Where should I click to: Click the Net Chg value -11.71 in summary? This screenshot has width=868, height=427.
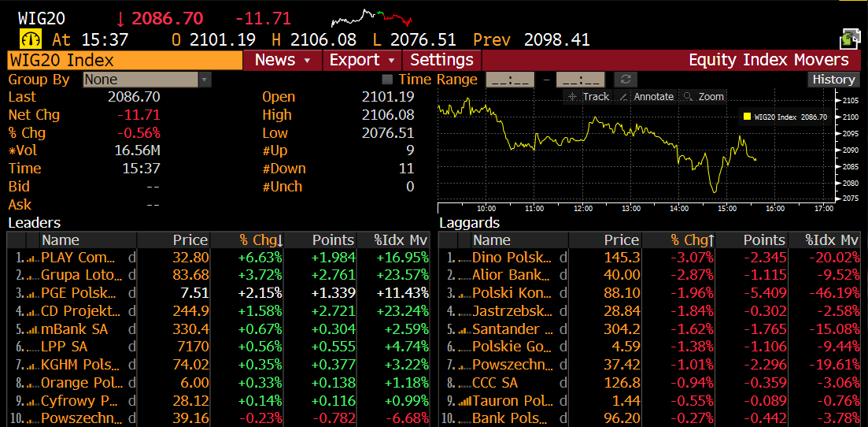(139, 115)
